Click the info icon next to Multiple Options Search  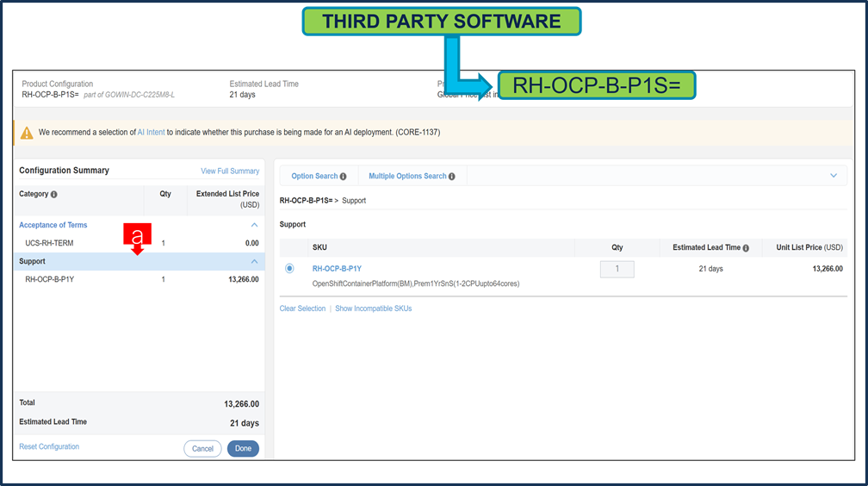click(x=452, y=177)
